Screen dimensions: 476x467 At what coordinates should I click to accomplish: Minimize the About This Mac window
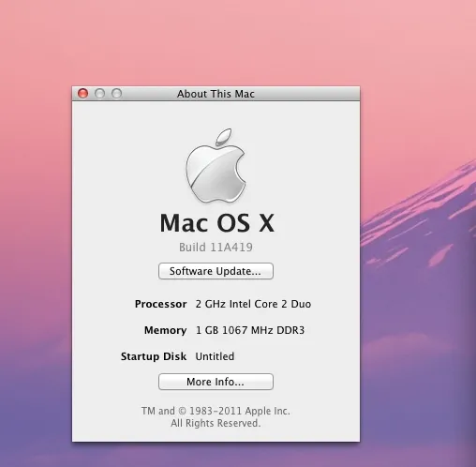99,93
